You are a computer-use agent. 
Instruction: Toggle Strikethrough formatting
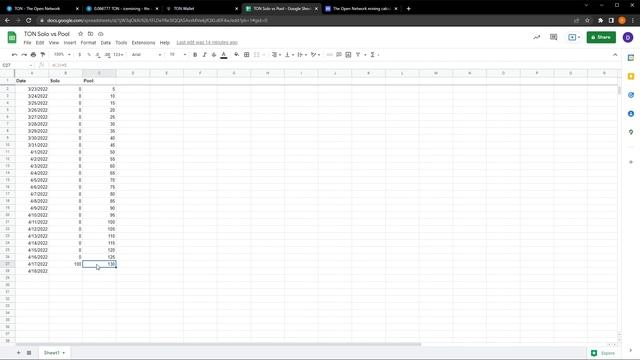[x=214, y=55]
